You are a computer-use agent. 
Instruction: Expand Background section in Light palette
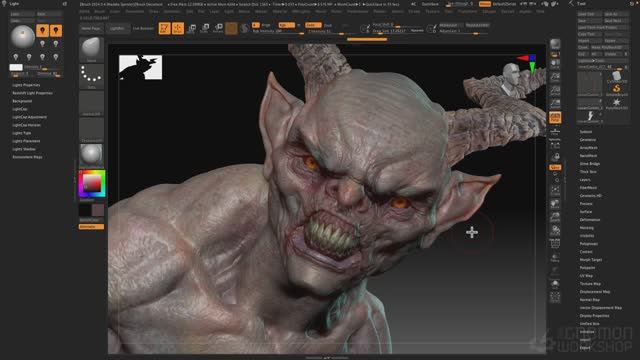tap(22, 101)
